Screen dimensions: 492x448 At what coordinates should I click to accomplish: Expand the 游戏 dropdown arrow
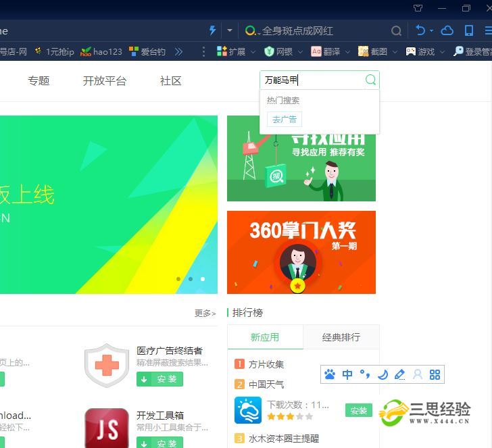point(442,52)
